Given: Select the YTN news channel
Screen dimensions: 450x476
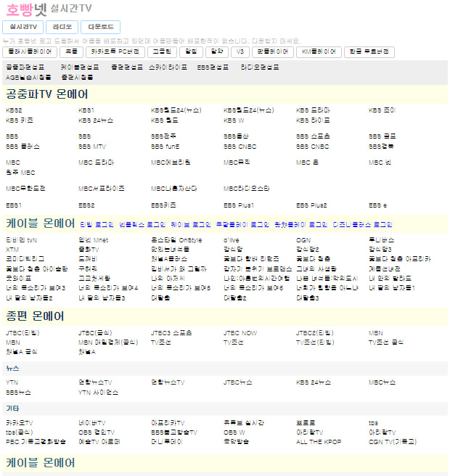Looking at the screenshot, I should click(12, 382).
